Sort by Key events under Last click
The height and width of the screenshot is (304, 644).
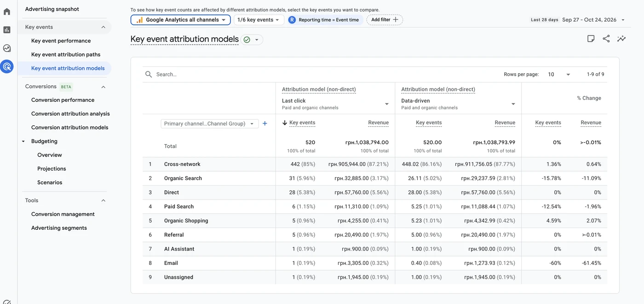[302, 123]
